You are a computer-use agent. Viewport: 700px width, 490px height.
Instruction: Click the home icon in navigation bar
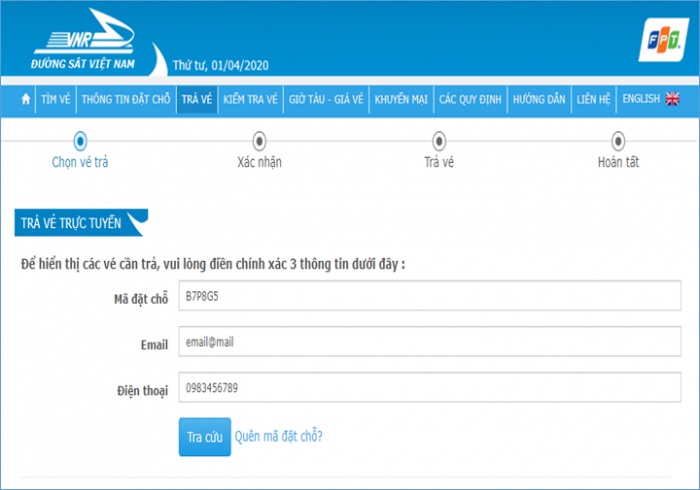[x=26, y=100]
